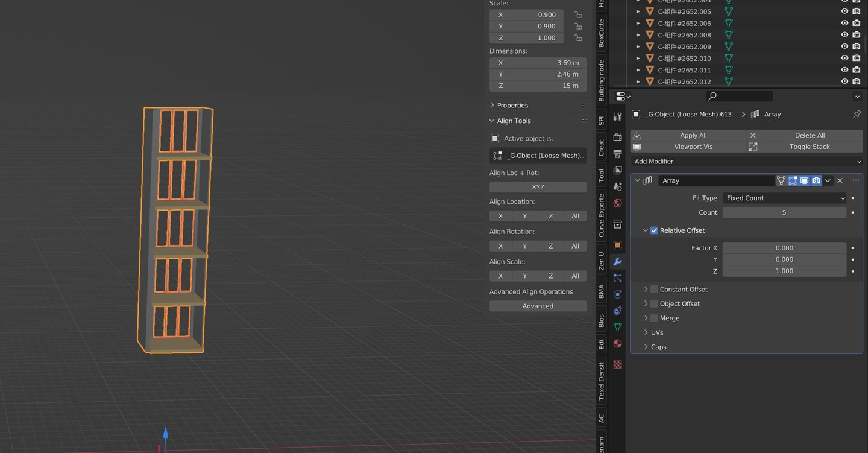
Task: Open the Fit Type dropdown
Action: coord(784,198)
